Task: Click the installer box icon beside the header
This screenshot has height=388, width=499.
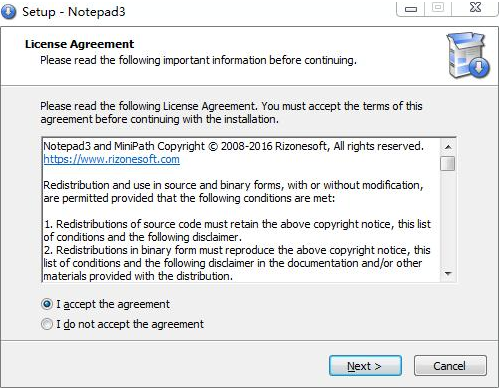Action: pyautogui.click(x=468, y=56)
